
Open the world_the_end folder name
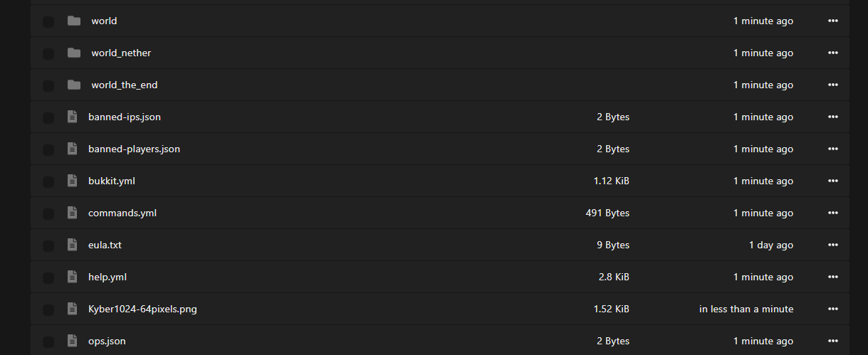[x=125, y=85]
